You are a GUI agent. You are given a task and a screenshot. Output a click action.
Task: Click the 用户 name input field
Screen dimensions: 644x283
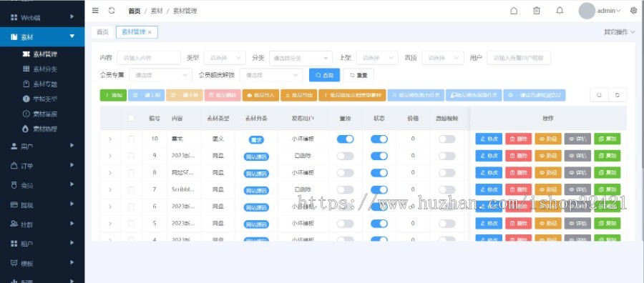click(519, 58)
